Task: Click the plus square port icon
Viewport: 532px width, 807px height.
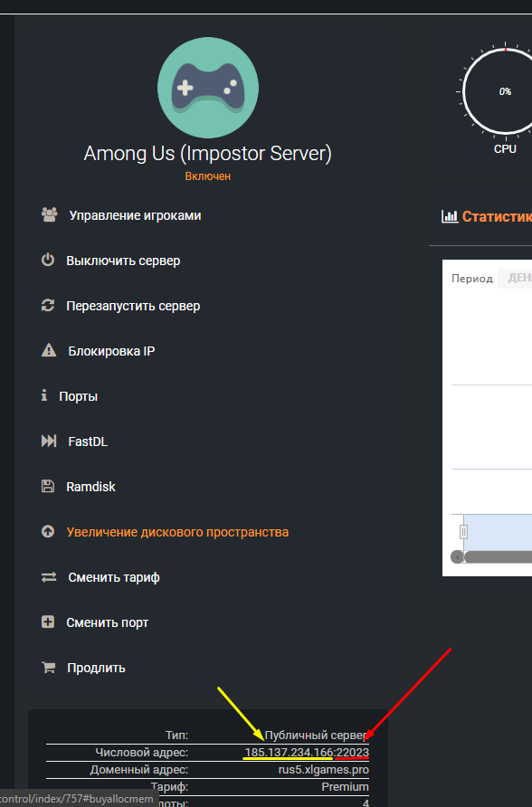Action: (48, 622)
